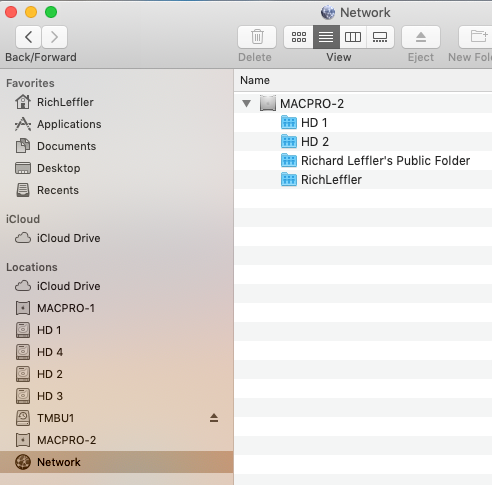
Task: Click the 'RichLeffler' name in file list
Action: pos(331,180)
